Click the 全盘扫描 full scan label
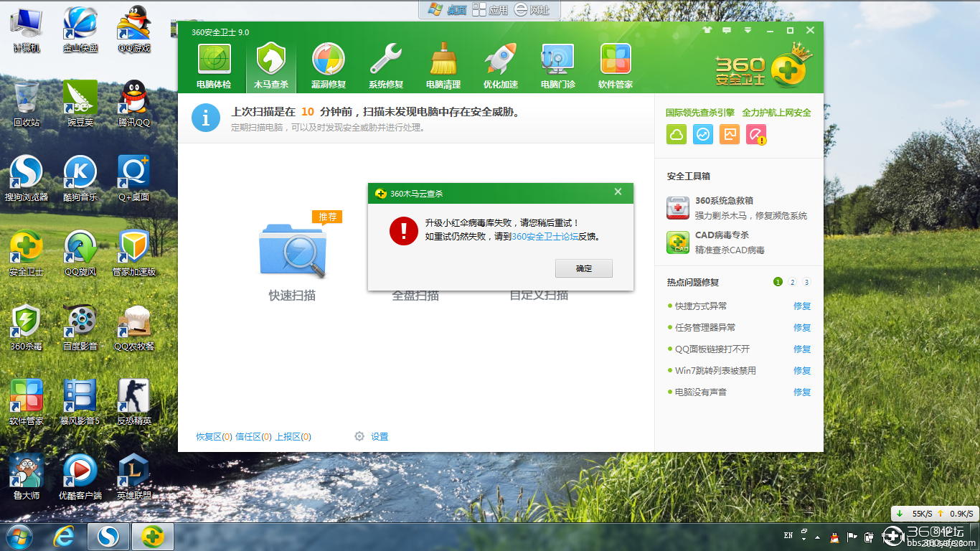This screenshot has width=980, height=551. [x=415, y=296]
